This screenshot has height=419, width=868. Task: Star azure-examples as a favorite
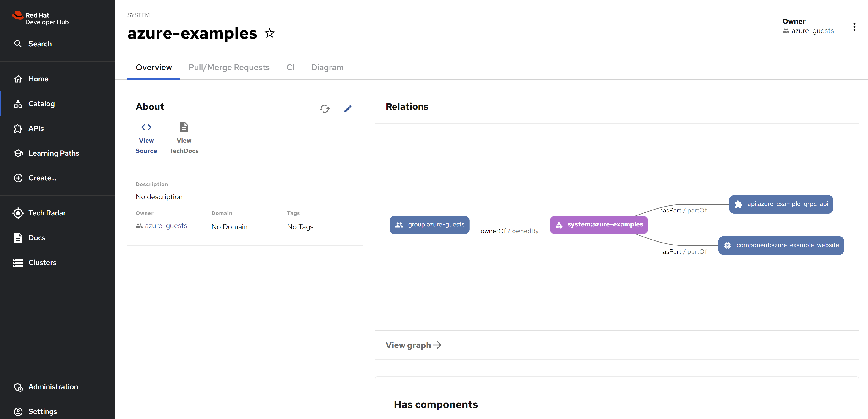point(269,33)
